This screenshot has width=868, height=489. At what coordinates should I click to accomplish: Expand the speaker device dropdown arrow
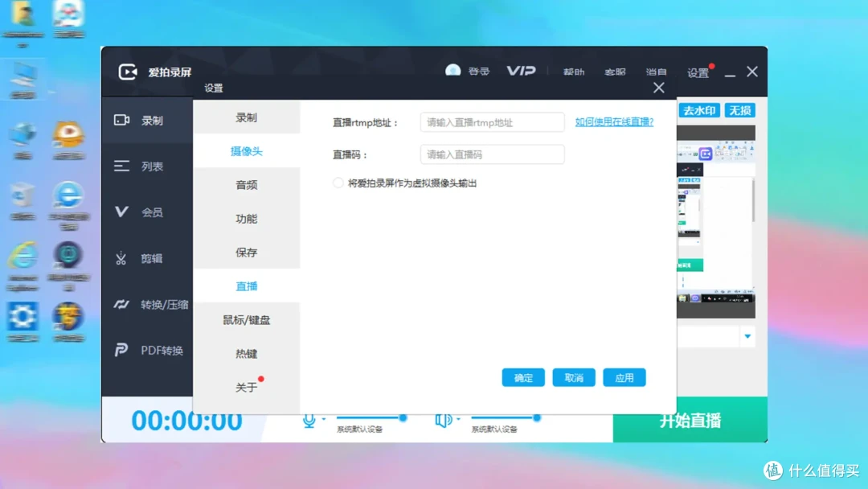click(458, 419)
